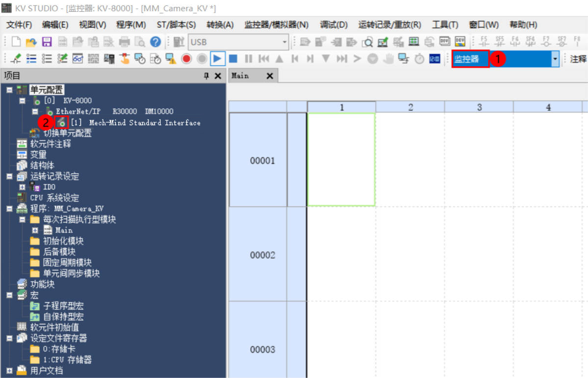
Task: Click the stopwatch timing icon on the toolbar
Action: [418, 59]
